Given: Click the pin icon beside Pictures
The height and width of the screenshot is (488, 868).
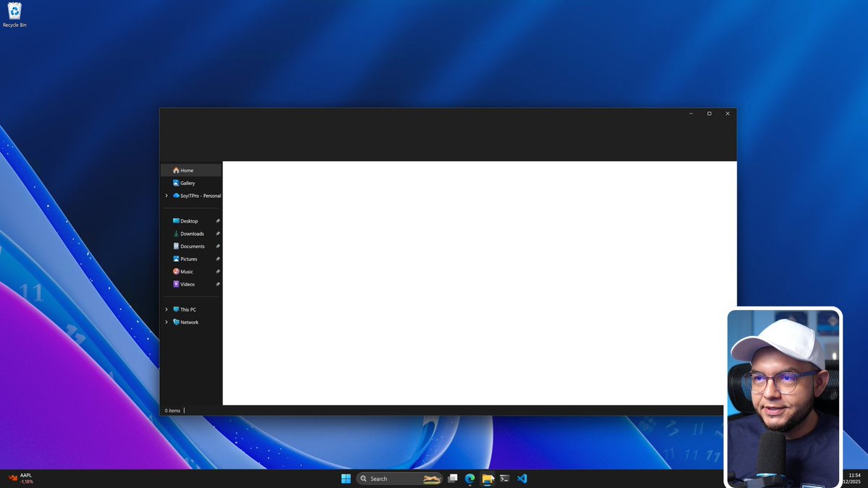Looking at the screenshot, I should 218,259.
